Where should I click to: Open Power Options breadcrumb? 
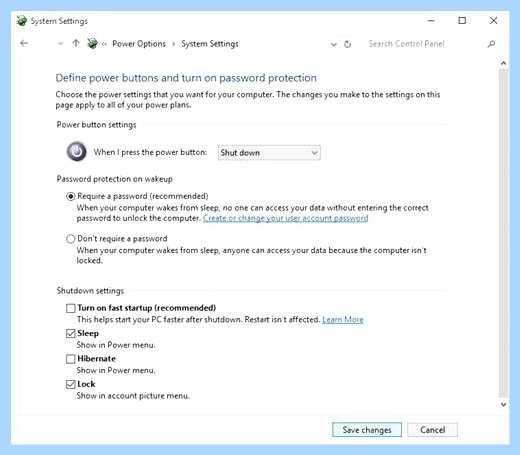[x=139, y=44]
